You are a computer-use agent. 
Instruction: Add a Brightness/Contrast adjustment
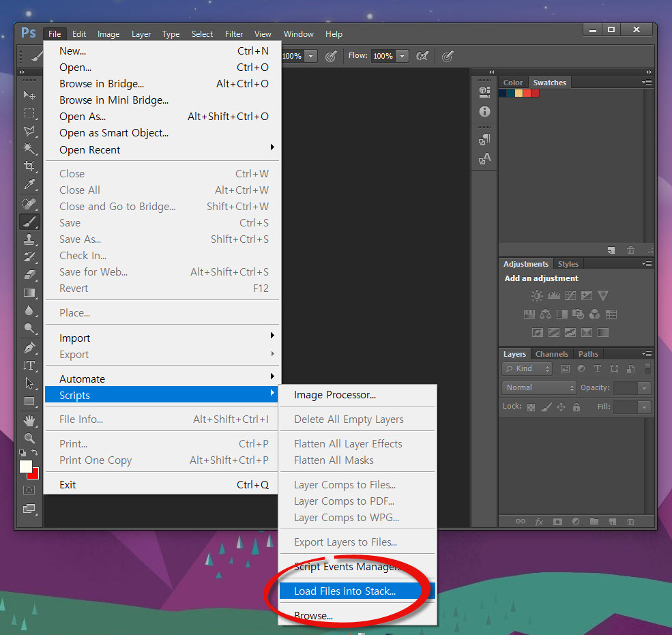coord(536,295)
